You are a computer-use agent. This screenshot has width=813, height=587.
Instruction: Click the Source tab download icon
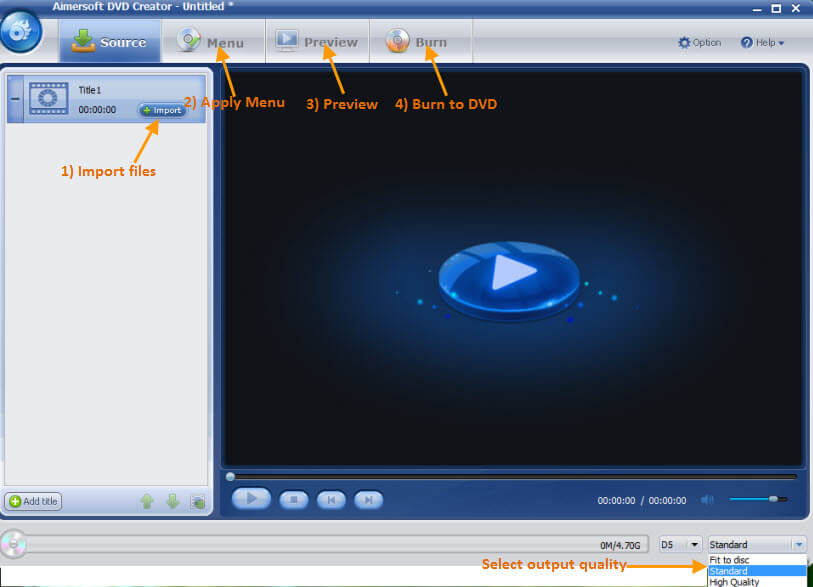(83, 40)
